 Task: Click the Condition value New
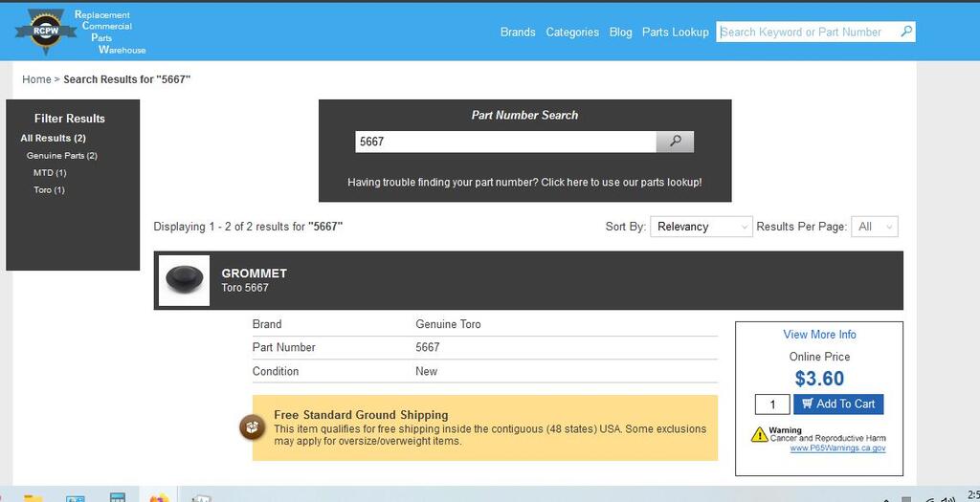[x=426, y=371]
